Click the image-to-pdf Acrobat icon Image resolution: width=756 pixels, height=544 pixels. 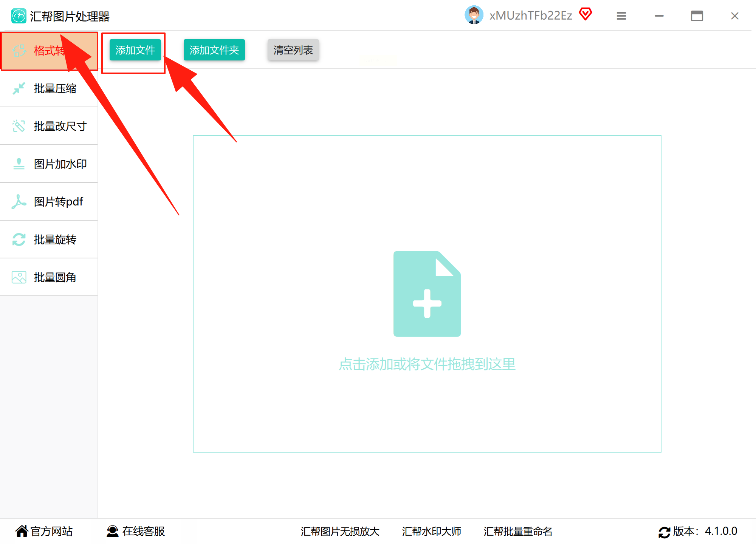(x=19, y=202)
